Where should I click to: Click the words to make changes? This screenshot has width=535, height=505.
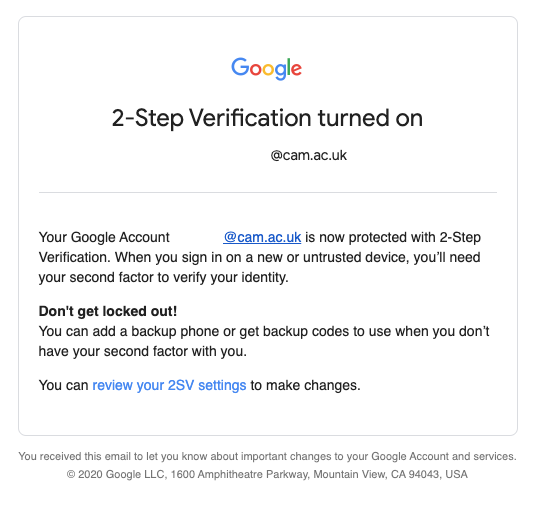point(305,385)
